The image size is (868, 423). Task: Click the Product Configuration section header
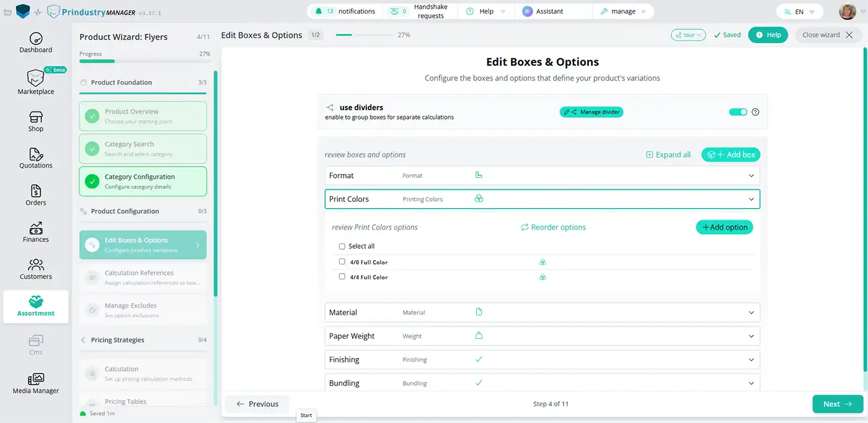tap(143, 211)
